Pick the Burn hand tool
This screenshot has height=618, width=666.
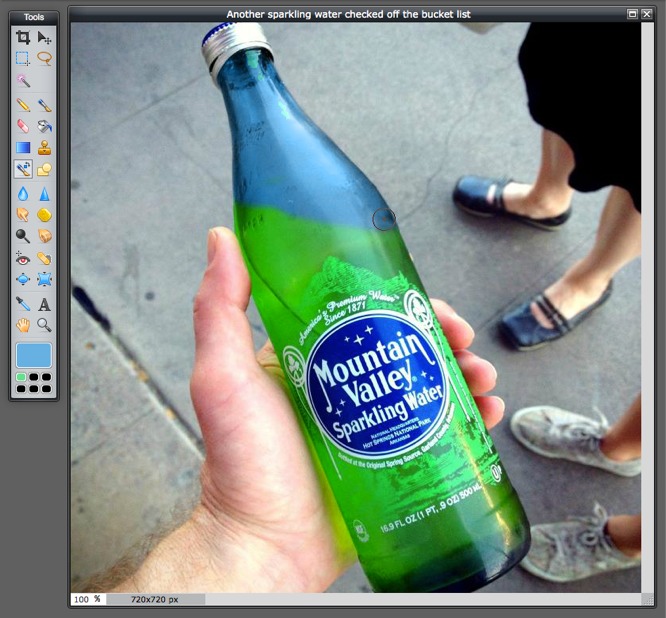coord(44,236)
